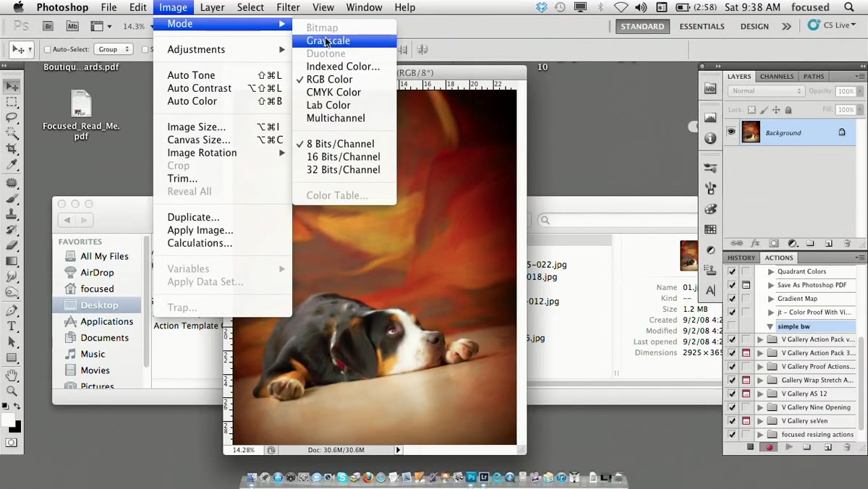
Task: Select the Brush tool
Action: click(x=12, y=198)
